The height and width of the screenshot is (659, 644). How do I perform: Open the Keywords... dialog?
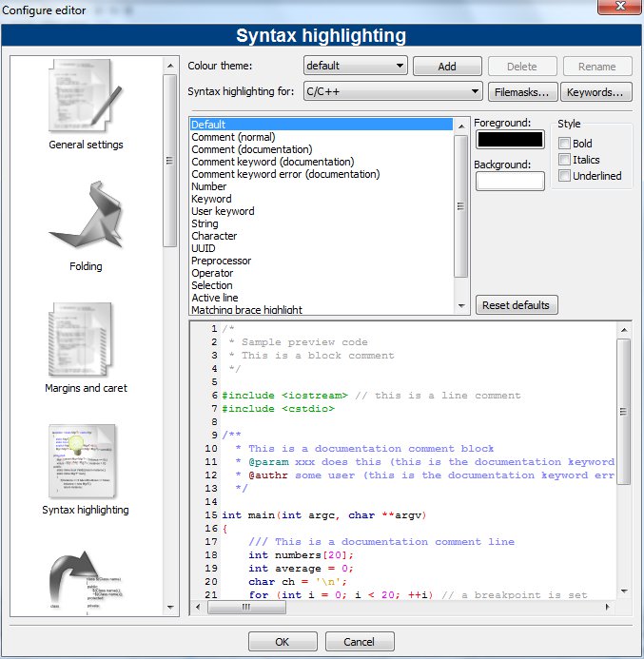[595, 92]
